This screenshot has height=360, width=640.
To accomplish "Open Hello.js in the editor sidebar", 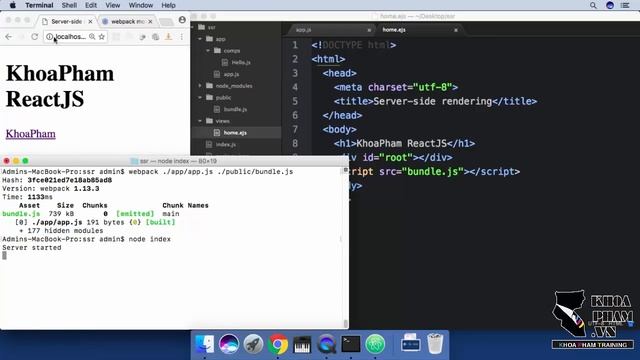I will (241, 62).
